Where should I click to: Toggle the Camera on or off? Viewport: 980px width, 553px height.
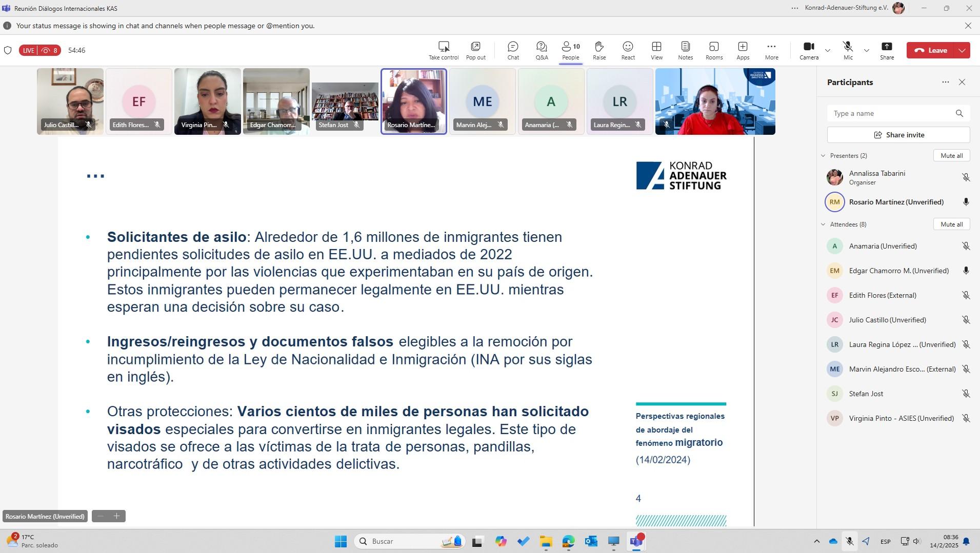(809, 50)
